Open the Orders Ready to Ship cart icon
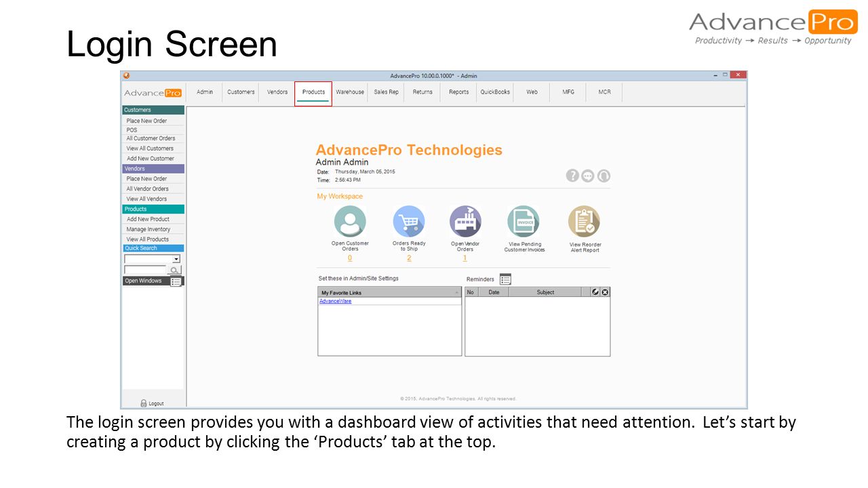The height and width of the screenshot is (488, 868). tap(409, 222)
